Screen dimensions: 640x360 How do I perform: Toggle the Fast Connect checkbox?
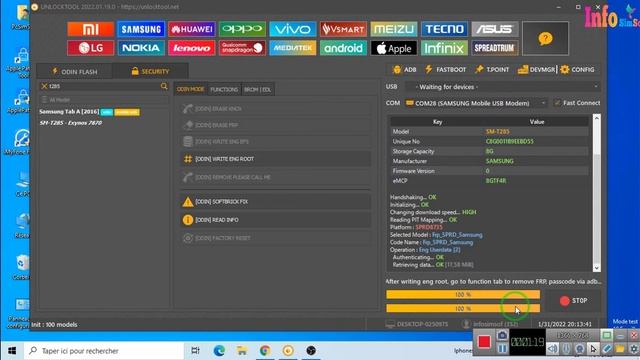click(x=557, y=103)
